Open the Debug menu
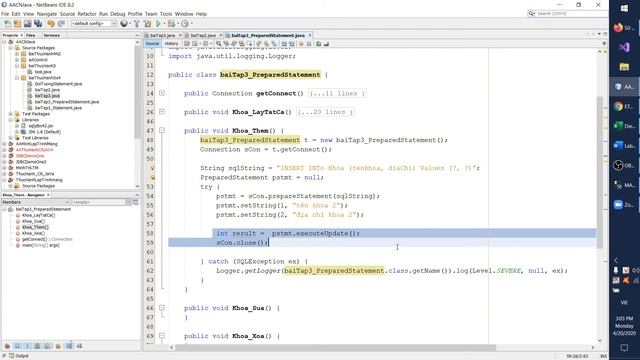This screenshot has width=640, height=360. point(118,14)
